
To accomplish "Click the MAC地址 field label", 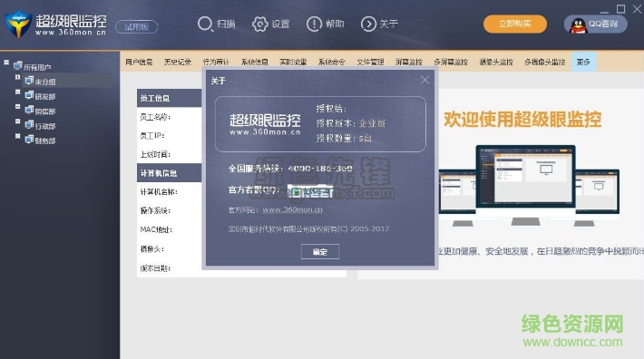I will 156,229.
